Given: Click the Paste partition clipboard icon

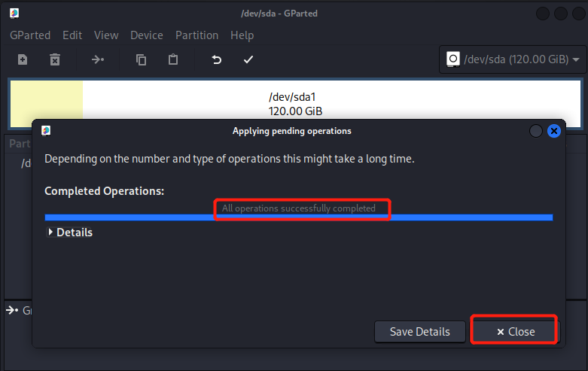Looking at the screenshot, I should [x=173, y=59].
